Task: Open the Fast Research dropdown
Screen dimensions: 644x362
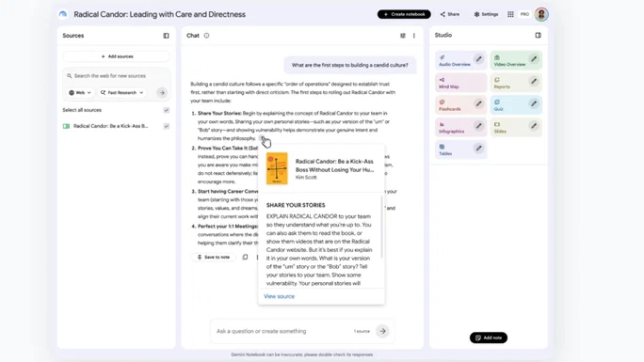Action: 122,93
